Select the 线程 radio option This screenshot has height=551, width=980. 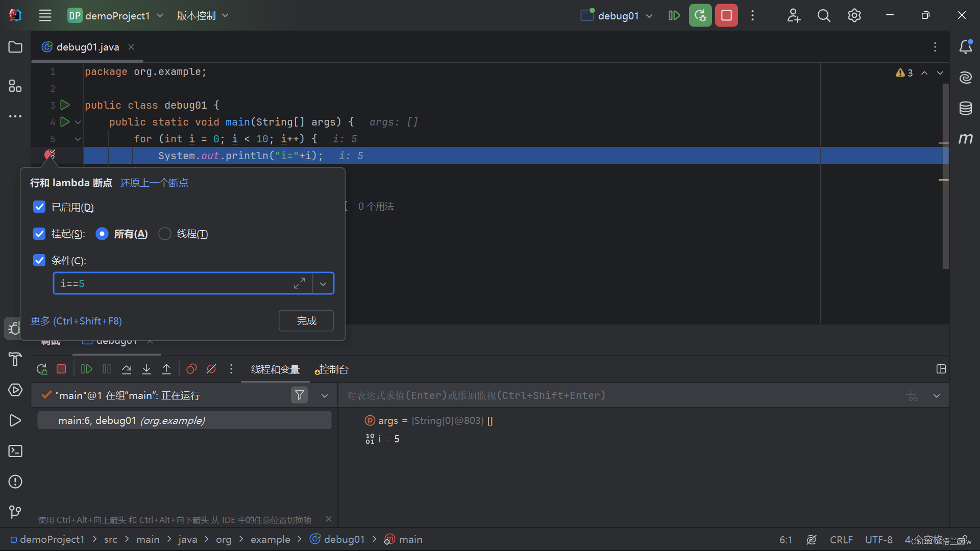tap(165, 234)
